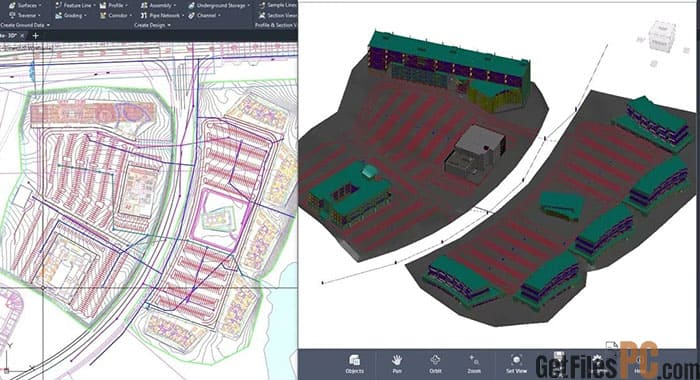The width and height of the screenshot is (700, 380).
Task: Select the Traverse tool icon
Action: point(12,15)
